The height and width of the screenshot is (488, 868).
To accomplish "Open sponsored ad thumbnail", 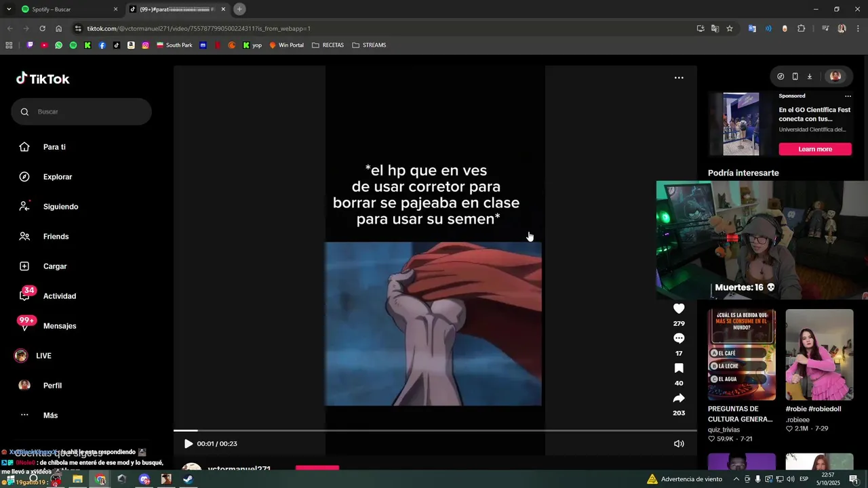I will point(741,124).
